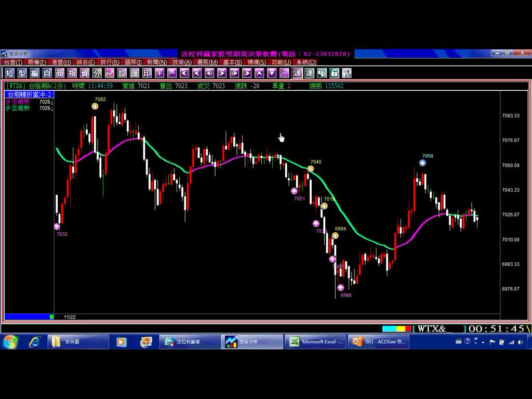The image size is (532, 399).
Task: Click the 匯 export toolbar icon
Action: [x=135, y=73]
